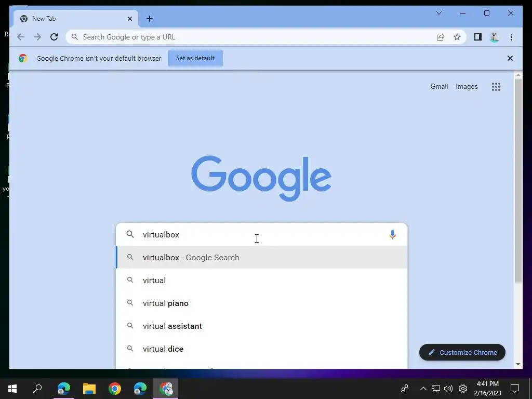Open the notification center icon
The width and height of the screenshot is (532, 399).
point(515,389)
